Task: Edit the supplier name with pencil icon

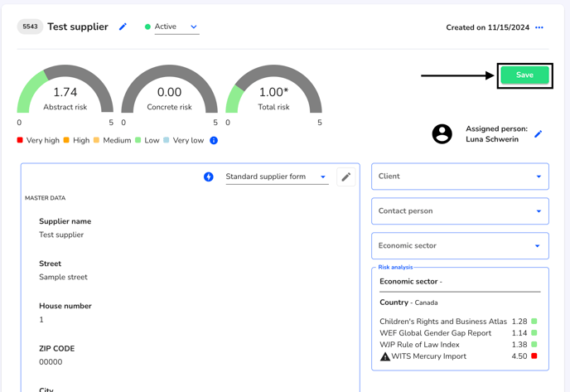Action: tap(123, 27)
